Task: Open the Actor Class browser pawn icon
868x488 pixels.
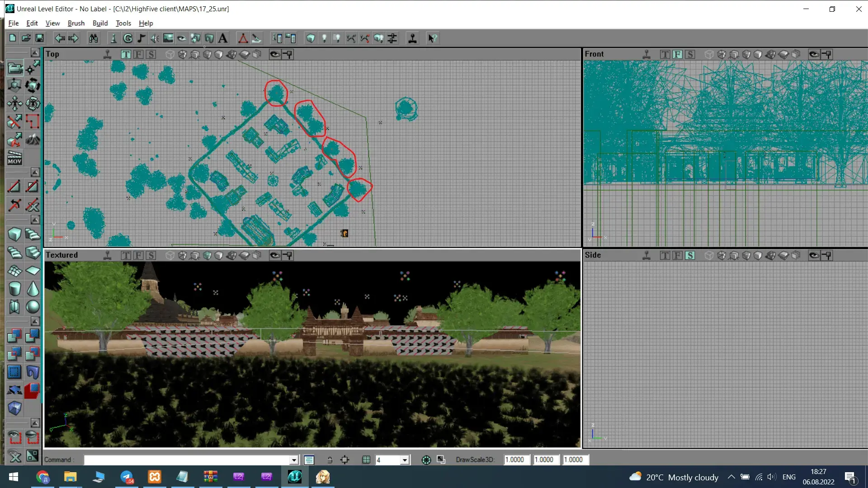Action: [114, 38]
